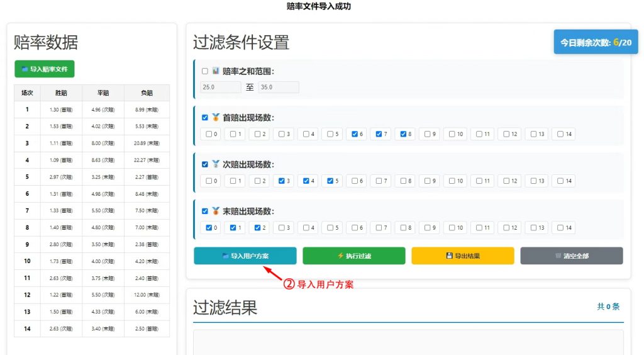Click the 今日剩余次数 counter badge
644x355 pixels.
click(596, 43)
